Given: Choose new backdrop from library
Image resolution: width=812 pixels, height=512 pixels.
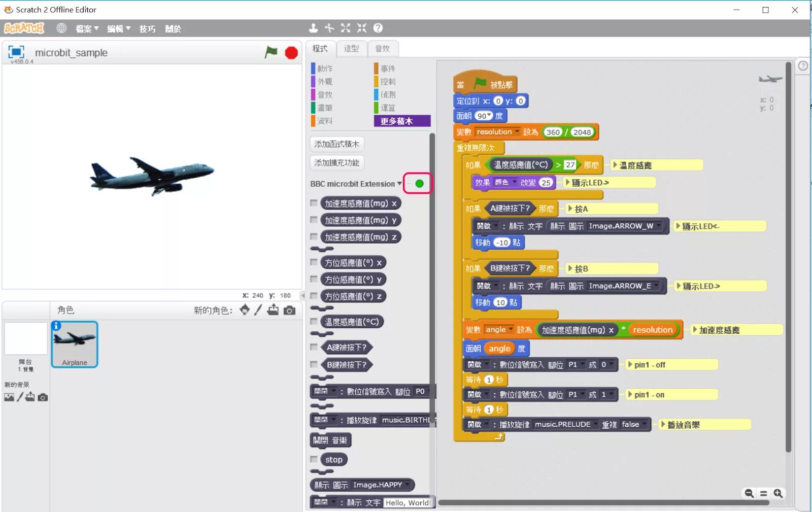Looking at the screenshot, I should pyautogui.click(x=9, y=397).
